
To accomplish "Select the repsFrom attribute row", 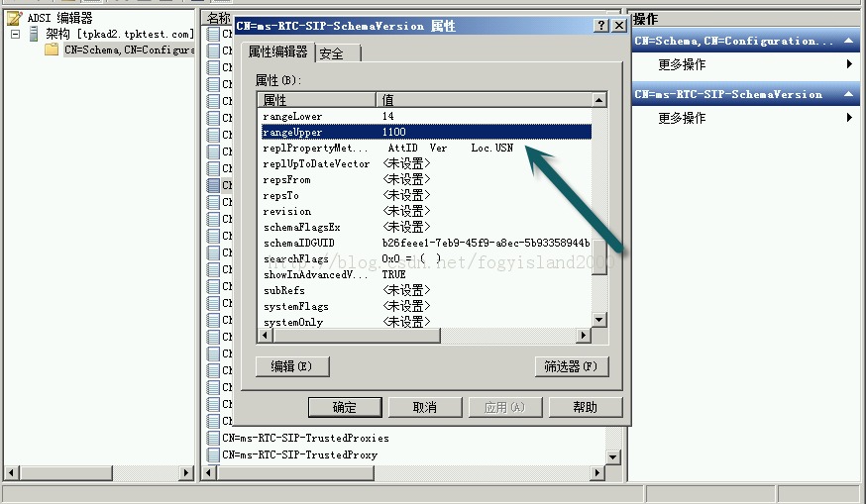I will click(x=425, y=180).
